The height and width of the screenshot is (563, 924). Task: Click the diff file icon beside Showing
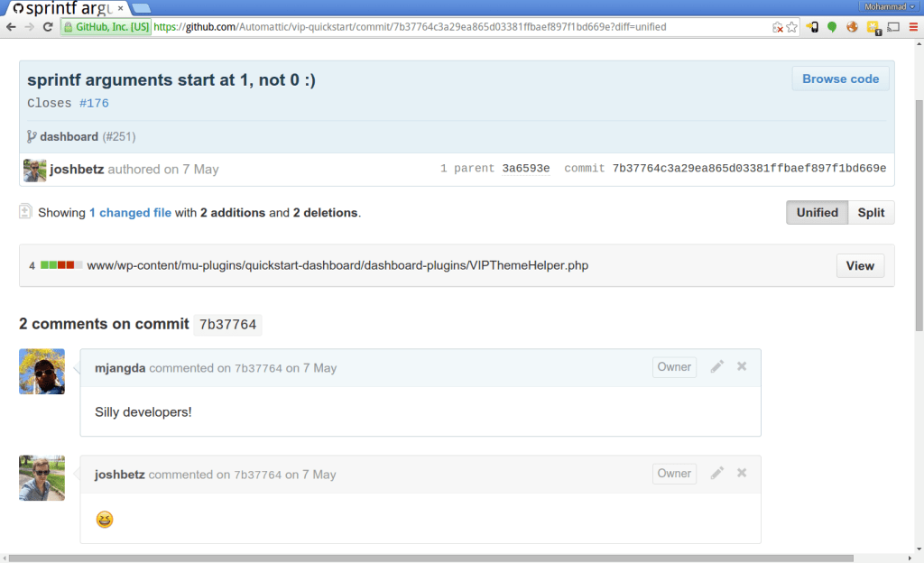pyautogui.click(x=24, y=211)
